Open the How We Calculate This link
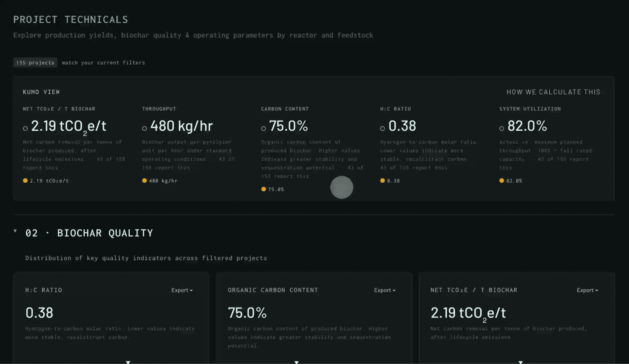The height and width of the screenshot is (364, 629). click(554, 92)
